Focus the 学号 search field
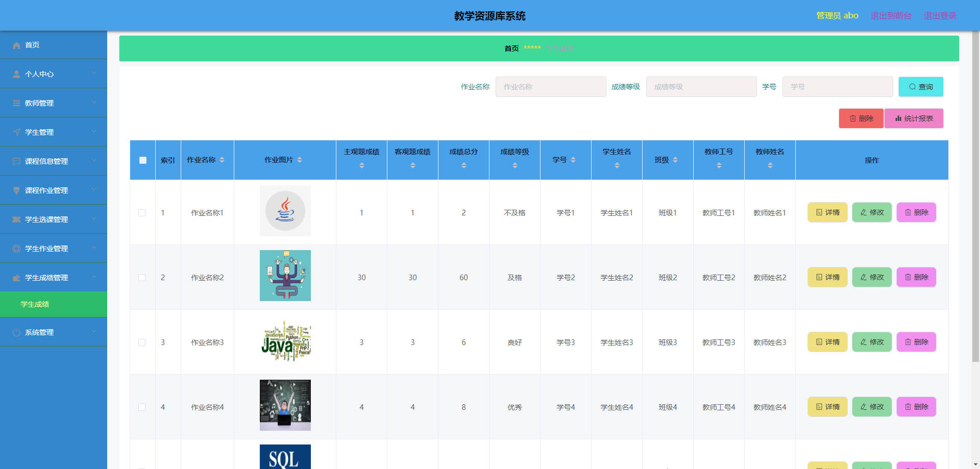 [838, 87]
